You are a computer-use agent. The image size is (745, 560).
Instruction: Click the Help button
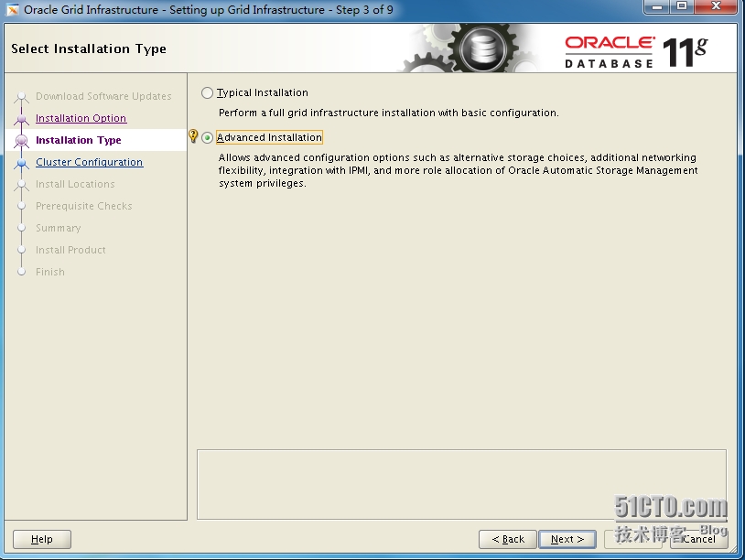pyautogui.click(x=42, y=539)
